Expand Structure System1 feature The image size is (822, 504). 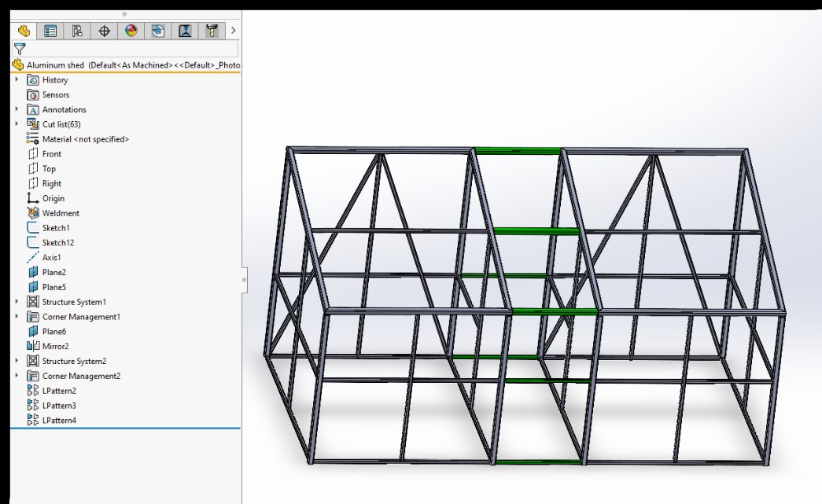click(x=17, y=301)
